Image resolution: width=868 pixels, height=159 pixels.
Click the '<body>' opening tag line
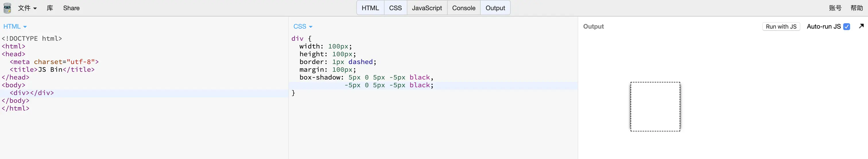[13, 85]
